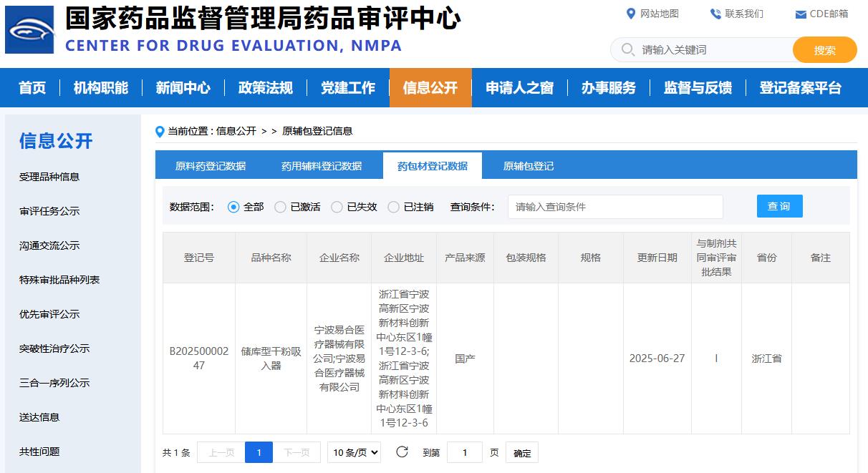Click the 登记号 column header
868x473 pixels.
[199, 258]
